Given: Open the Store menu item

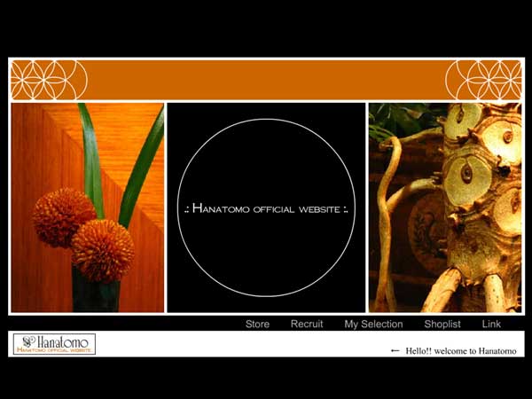Looking at the screenshot, I should (x=257, y=325).
